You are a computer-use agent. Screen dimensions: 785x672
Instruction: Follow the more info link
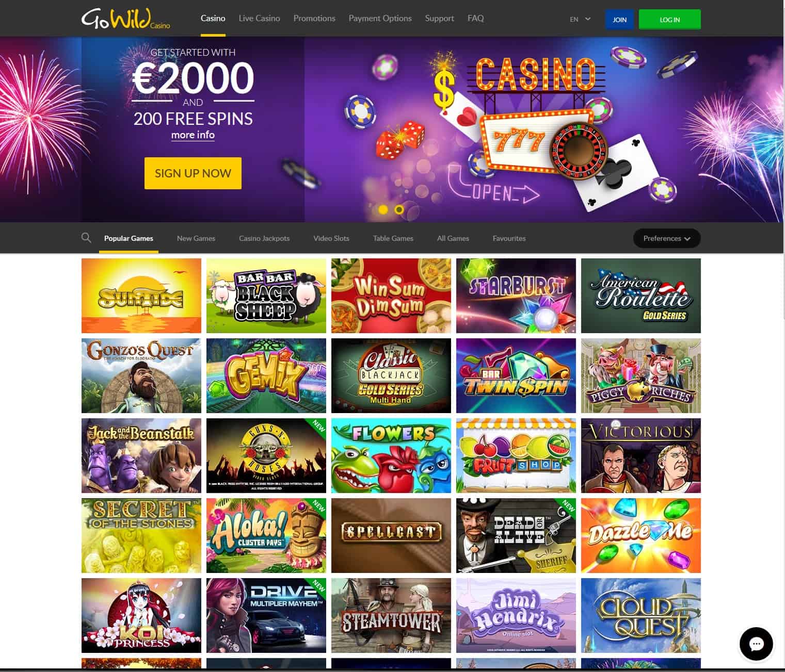click(193, 135)
